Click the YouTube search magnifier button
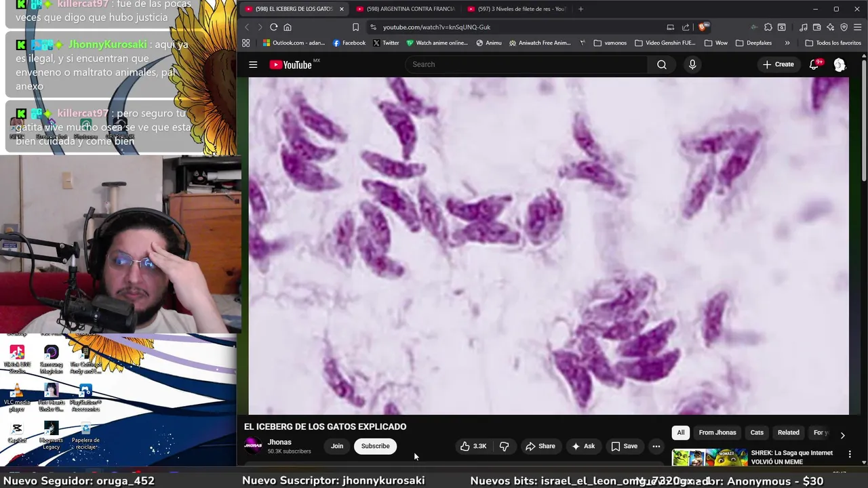Image resolution: width=868 pixels, height=488 pixels. pyautogui.click(x=661, y=64)
